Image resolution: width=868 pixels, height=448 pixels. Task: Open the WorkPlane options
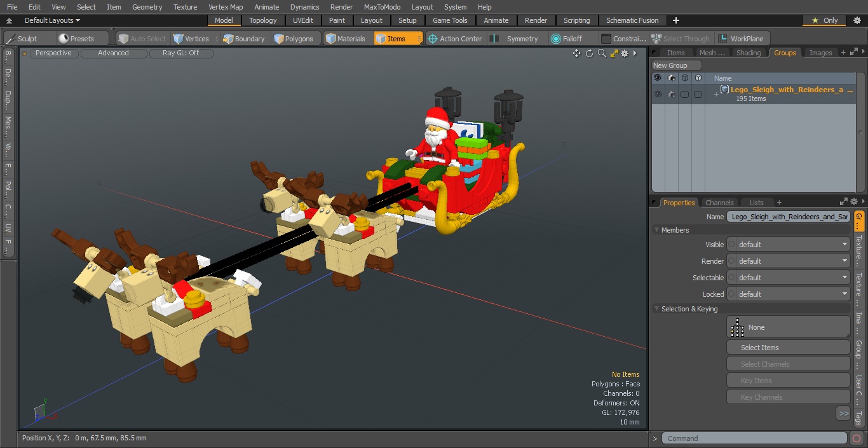(x=742, y=39)
